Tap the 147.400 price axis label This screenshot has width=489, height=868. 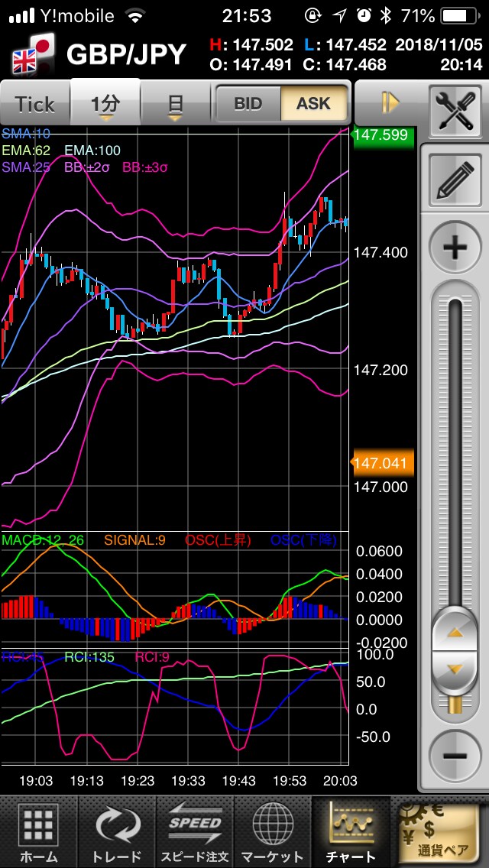click(381, 252)
